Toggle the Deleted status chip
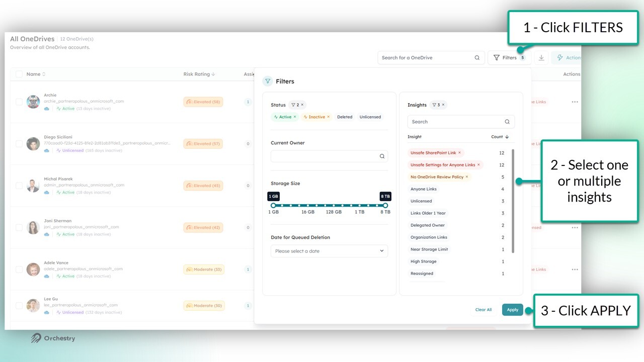 pos(345,117)
